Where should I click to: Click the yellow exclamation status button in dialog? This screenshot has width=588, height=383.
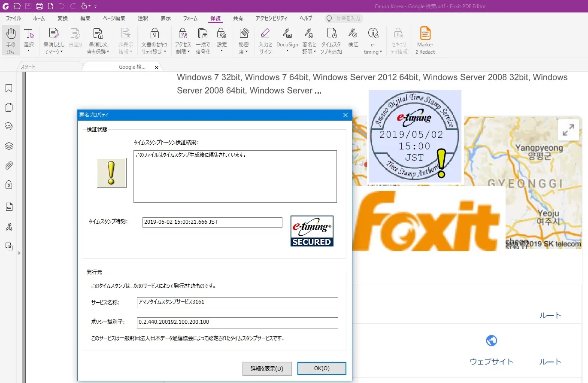[112, 173]
